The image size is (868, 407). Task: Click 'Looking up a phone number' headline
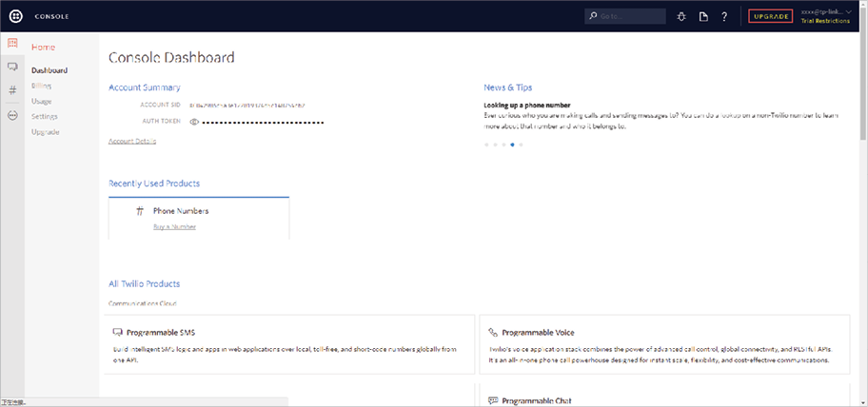(x=527, y=105)
